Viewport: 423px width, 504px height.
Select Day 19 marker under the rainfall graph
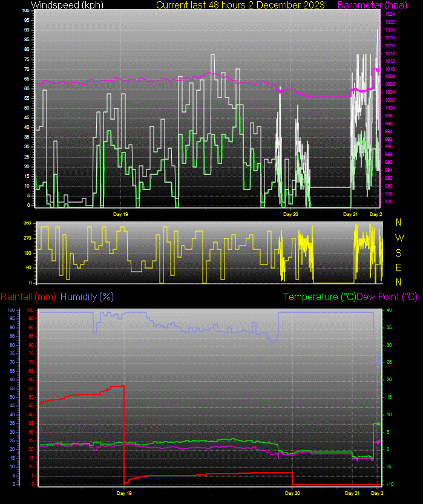125,494
